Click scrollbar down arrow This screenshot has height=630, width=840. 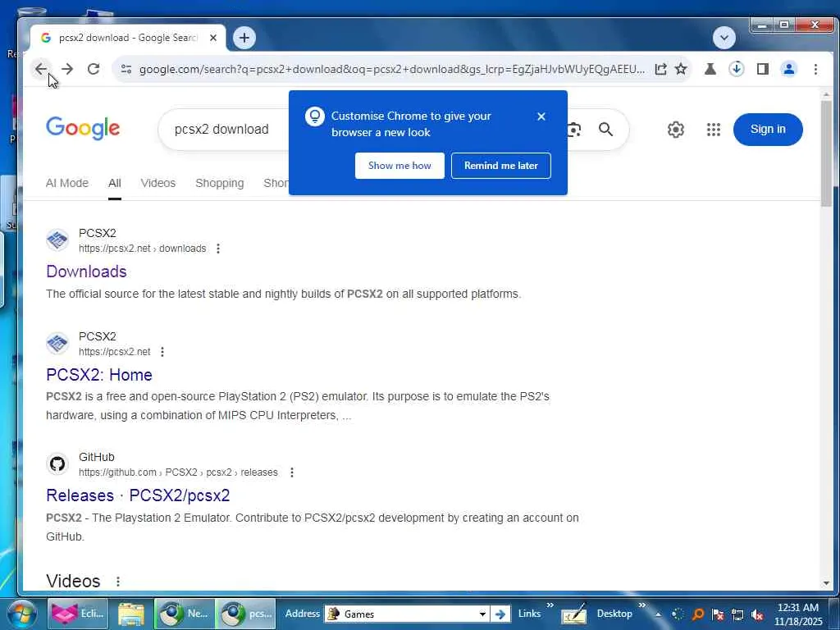826,583
